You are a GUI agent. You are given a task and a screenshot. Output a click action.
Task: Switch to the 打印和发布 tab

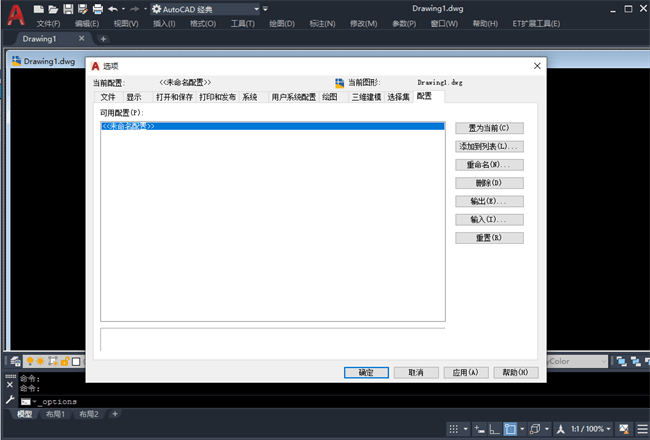coord(217,97)
